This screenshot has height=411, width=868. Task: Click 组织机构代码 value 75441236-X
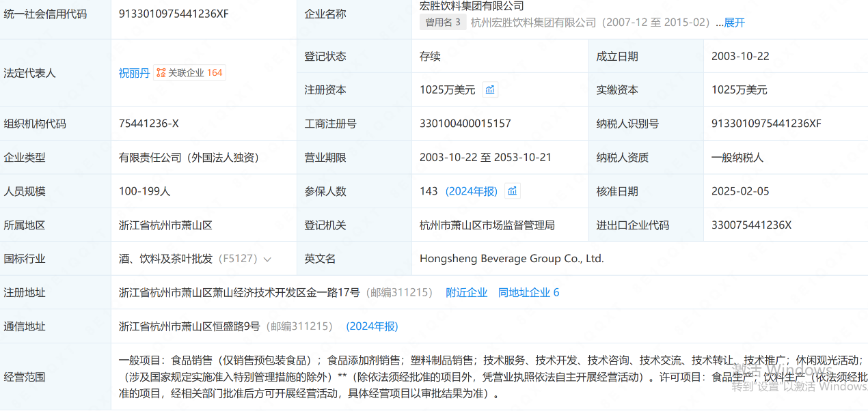pyautogui.click(x=148, y=124)
